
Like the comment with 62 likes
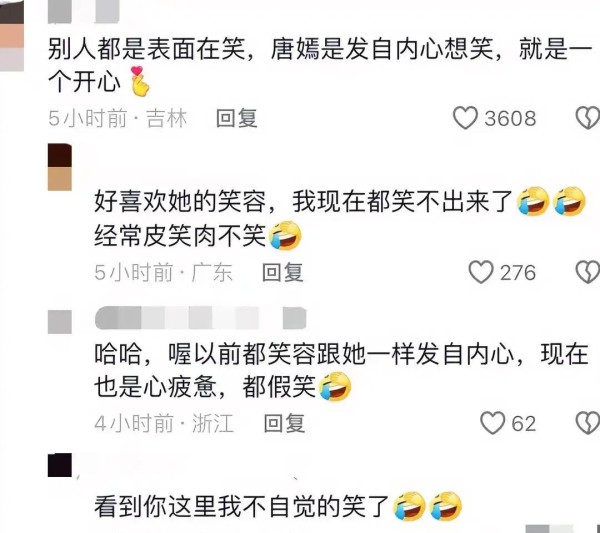tap(492, 423)
